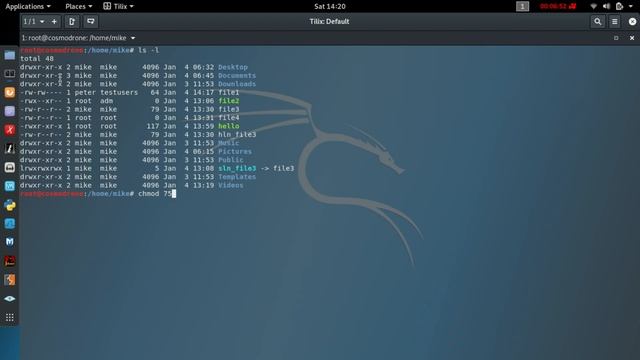This screenshot has width=640, height=360.
Task: Click the 'peter' owner on file1 row
Action: pos(85,92)
